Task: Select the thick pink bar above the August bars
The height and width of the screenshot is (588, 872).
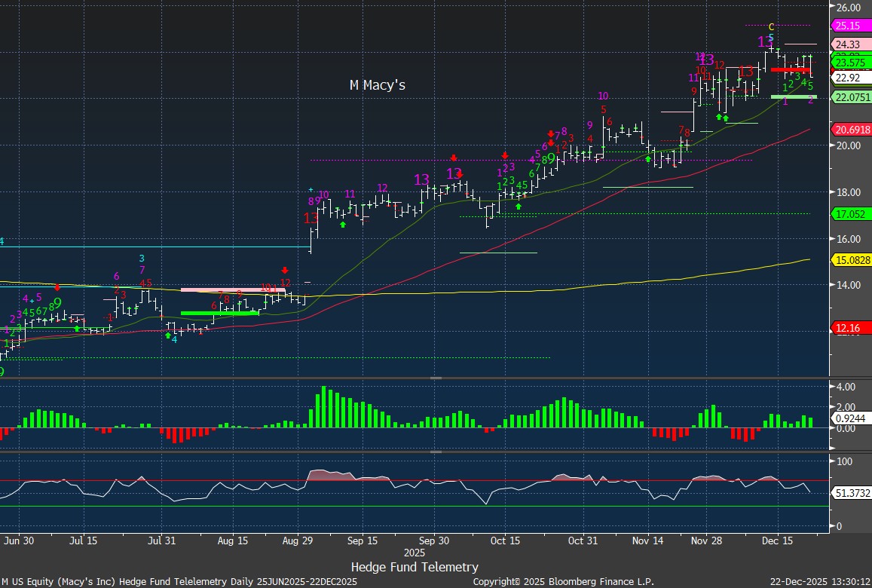Action: click(232, 289)
